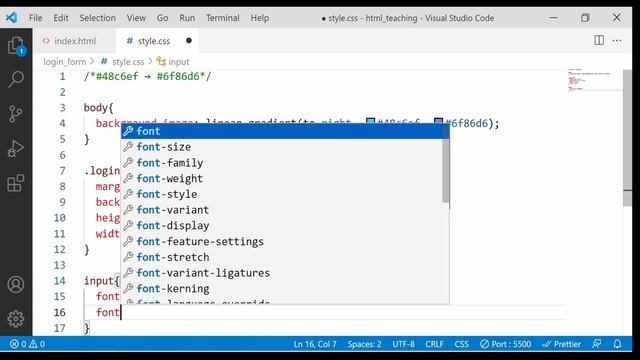Open the Run menu
This screenshot has width=640, height=360.
tap(187, 18)
